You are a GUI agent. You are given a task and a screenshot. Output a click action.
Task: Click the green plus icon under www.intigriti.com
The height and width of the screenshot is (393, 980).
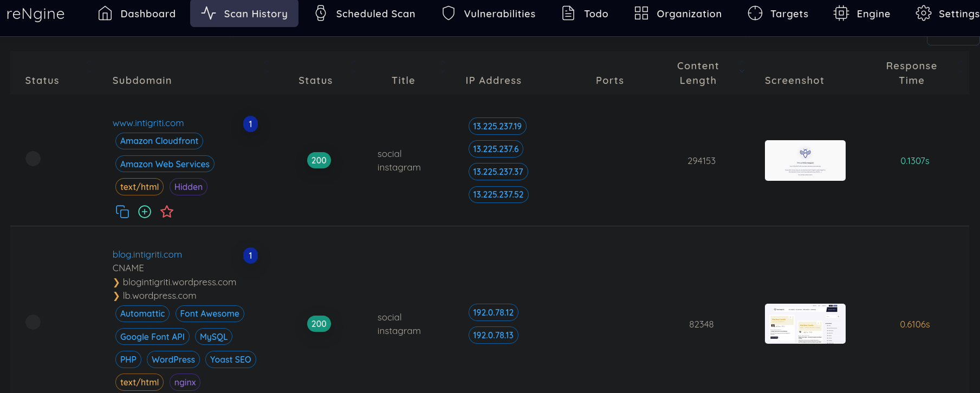coord(145,212)
